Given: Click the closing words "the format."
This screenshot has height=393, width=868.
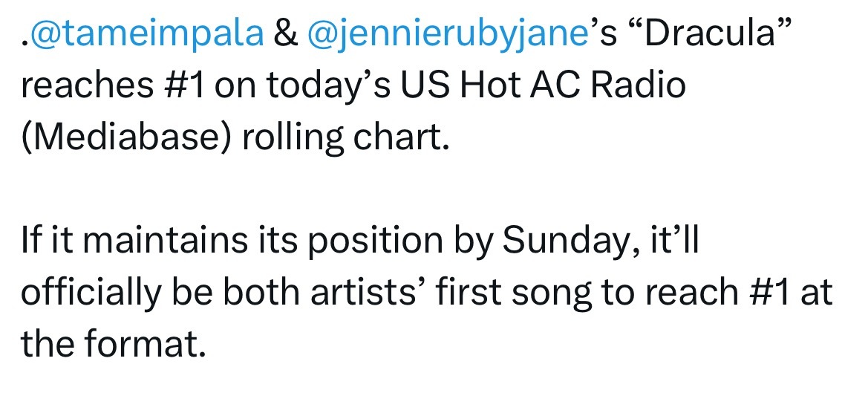Looking at the screenshot, I should [x=114, y=344].
